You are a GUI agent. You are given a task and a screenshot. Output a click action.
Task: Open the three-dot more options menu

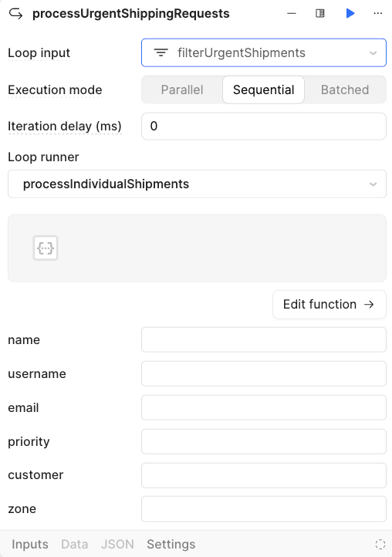[378, 13]
